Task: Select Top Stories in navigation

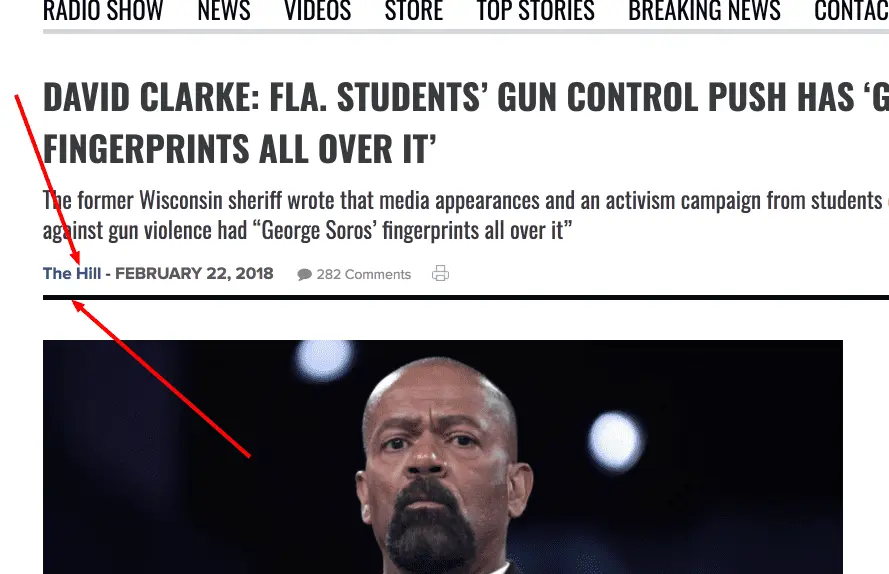Action: pos(536,11)
